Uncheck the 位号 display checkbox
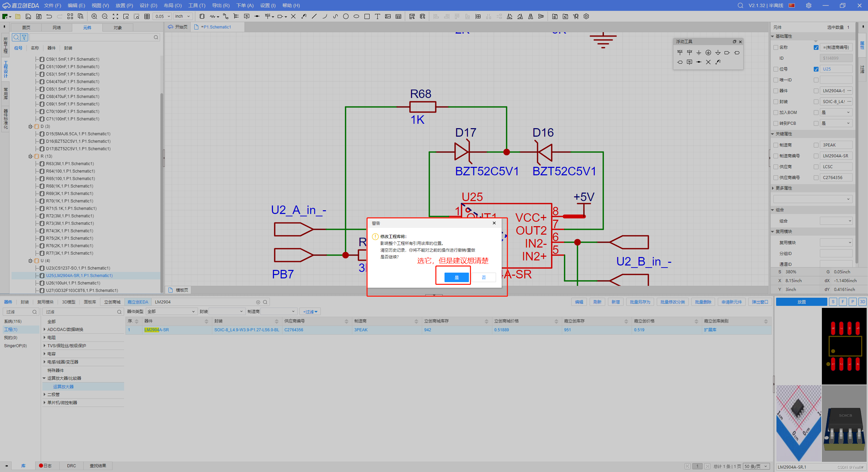The height and width of the screenshot is (472, 868). (x=816, y=69)
